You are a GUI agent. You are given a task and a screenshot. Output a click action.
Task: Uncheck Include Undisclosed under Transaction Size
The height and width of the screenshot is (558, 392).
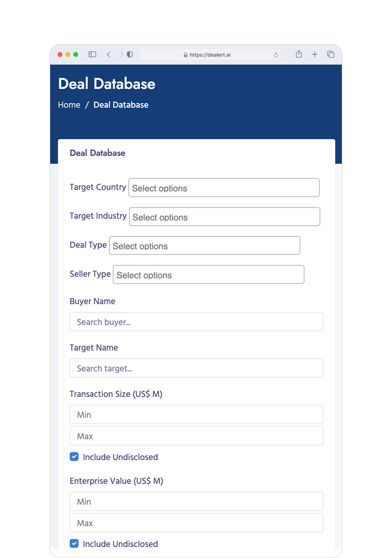(74, 457)
